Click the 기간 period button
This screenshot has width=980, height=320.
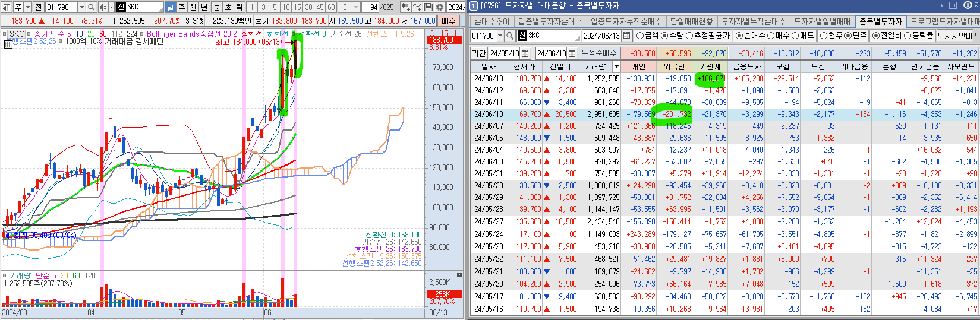[479, 53]
